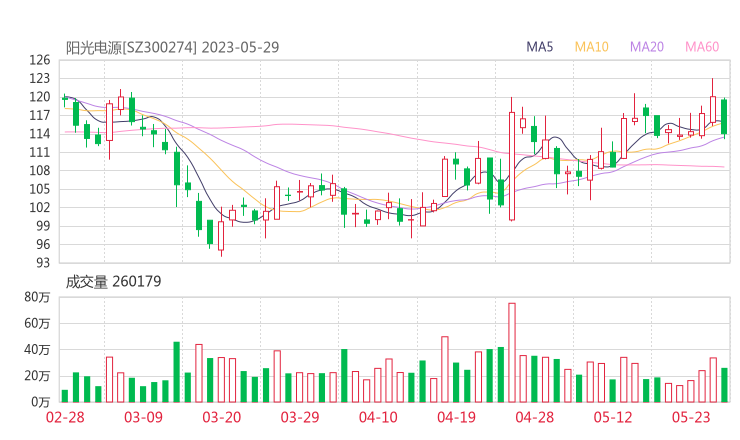Screen dimensions: 740x440
Task: Click the 04-28 date axis label
Action: click(x=535, y=417)
